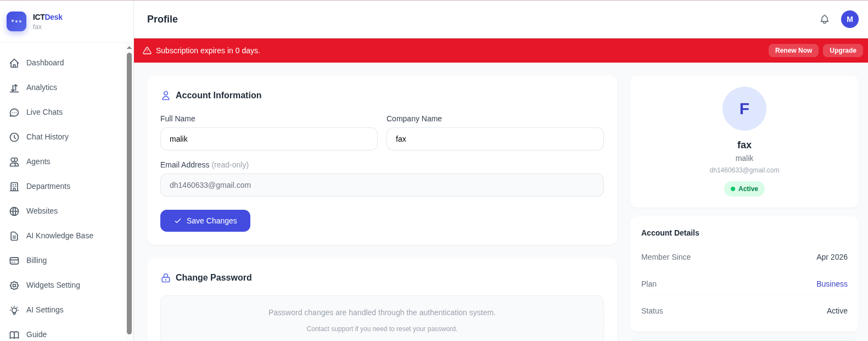Click the green Active status badge
The width and height of the screenshot is (868, 341).
pos(744,189)
